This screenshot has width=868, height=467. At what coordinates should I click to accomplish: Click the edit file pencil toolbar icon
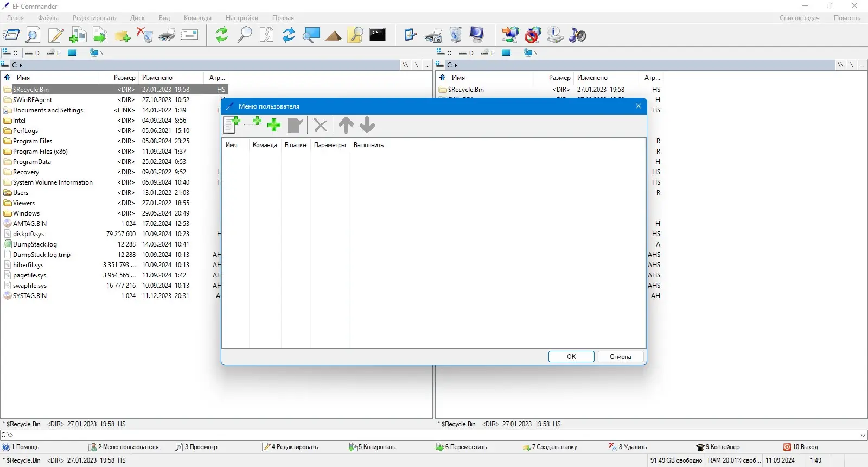pos(56,35)
